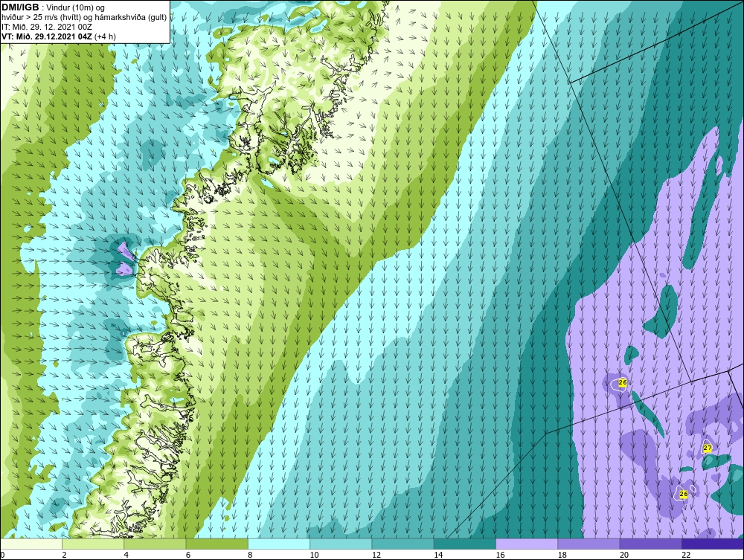This screenshot has height=560, width=744.
Task: Click the "10" legend scale number
Action: [x=314, y=556]
